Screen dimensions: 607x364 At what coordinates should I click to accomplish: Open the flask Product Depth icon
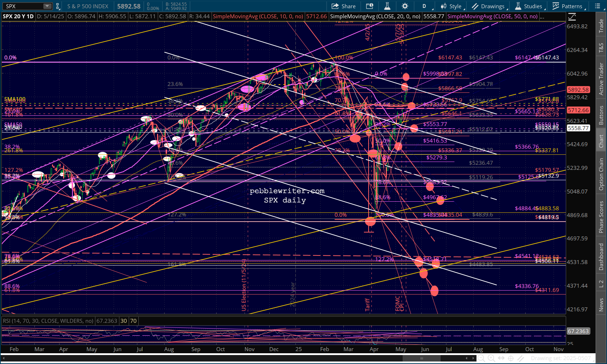(387, 6)
